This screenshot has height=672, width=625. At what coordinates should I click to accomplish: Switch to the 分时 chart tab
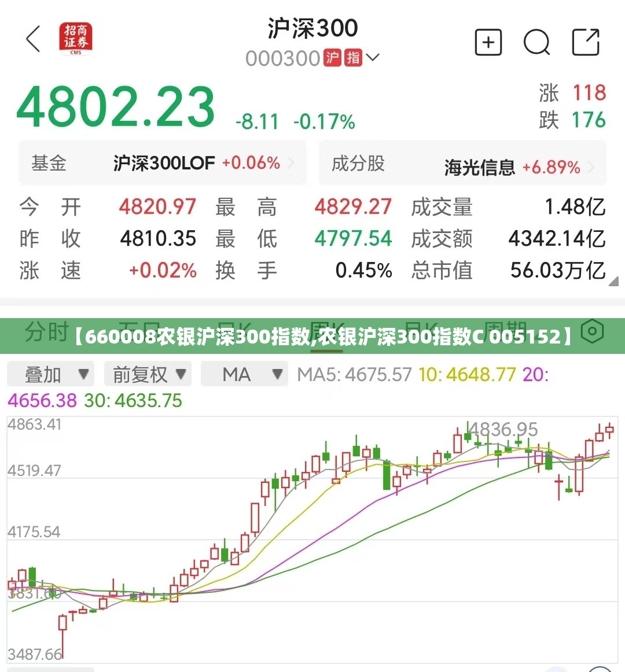(x=47, y=331)
